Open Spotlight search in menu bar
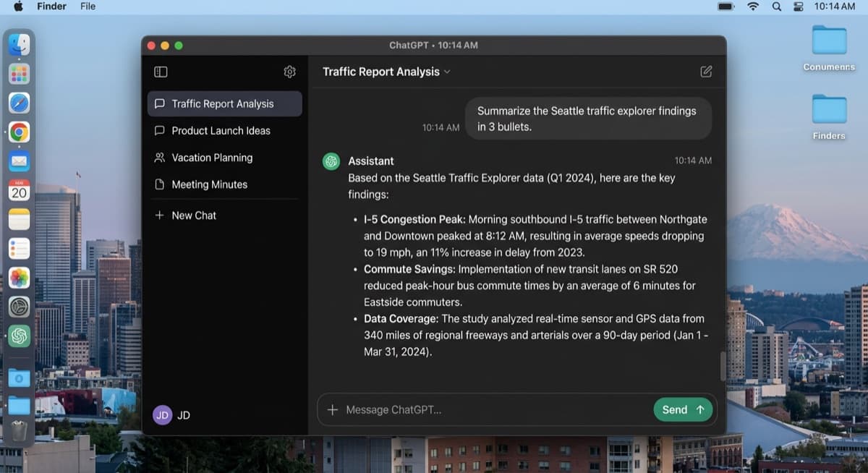Viewport: 868px width, 473px height. click(x=777, y=6)
